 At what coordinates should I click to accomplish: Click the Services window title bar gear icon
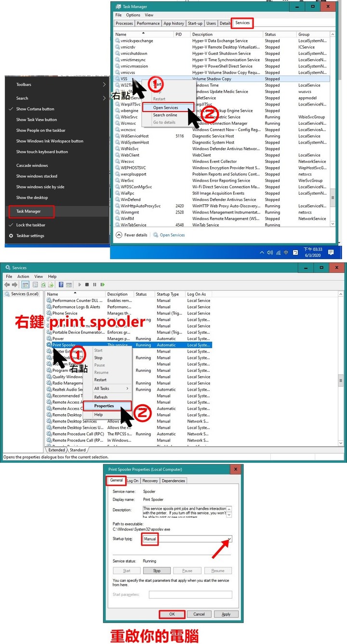tap(7, 267)
